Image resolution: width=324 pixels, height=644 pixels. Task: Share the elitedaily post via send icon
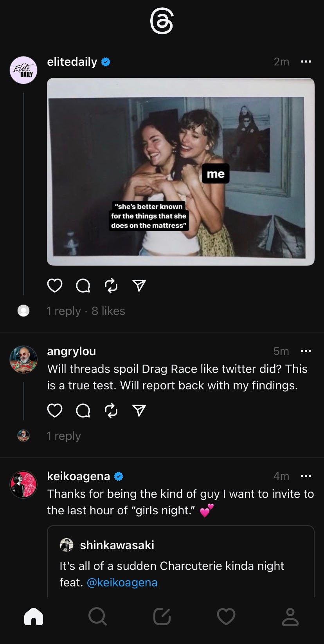[139, 286]
